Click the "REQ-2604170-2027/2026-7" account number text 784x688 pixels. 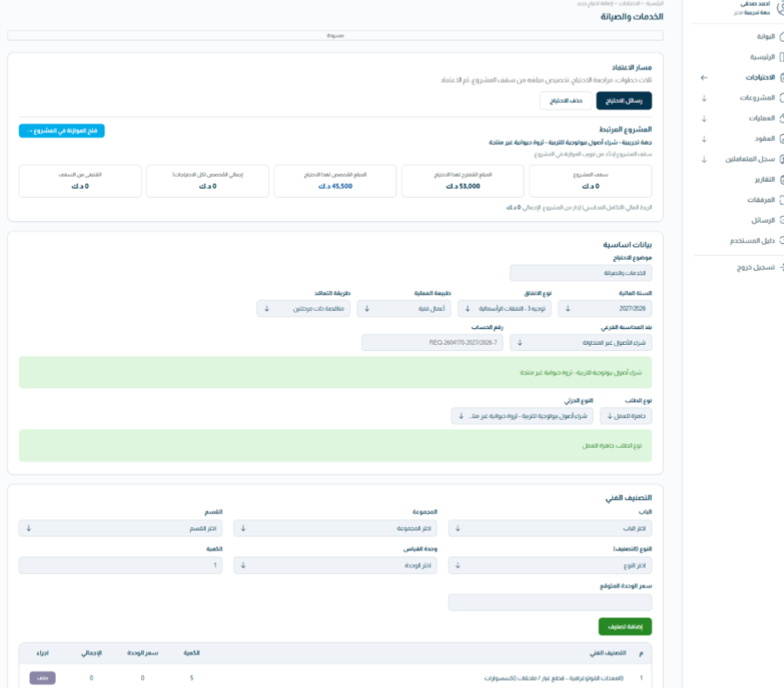click(x=463, y=343)
